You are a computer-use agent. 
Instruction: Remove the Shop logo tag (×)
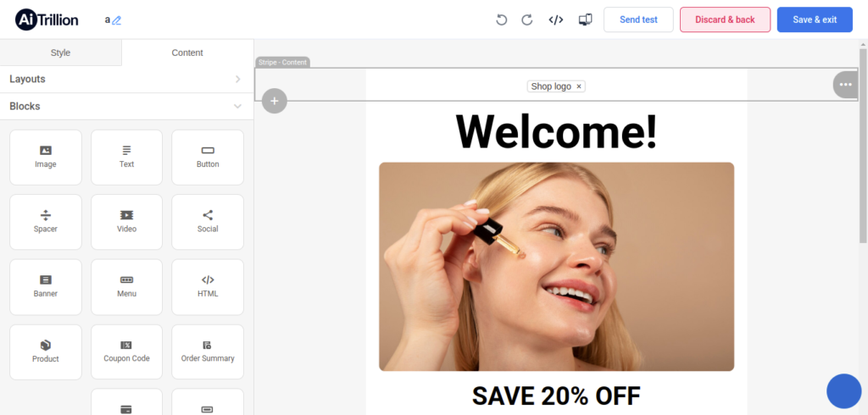click(x=579, y=86)
